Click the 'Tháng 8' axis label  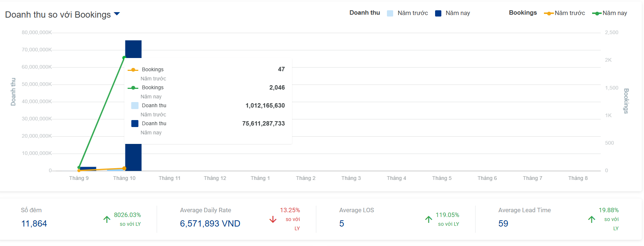(x=578, y=178)
